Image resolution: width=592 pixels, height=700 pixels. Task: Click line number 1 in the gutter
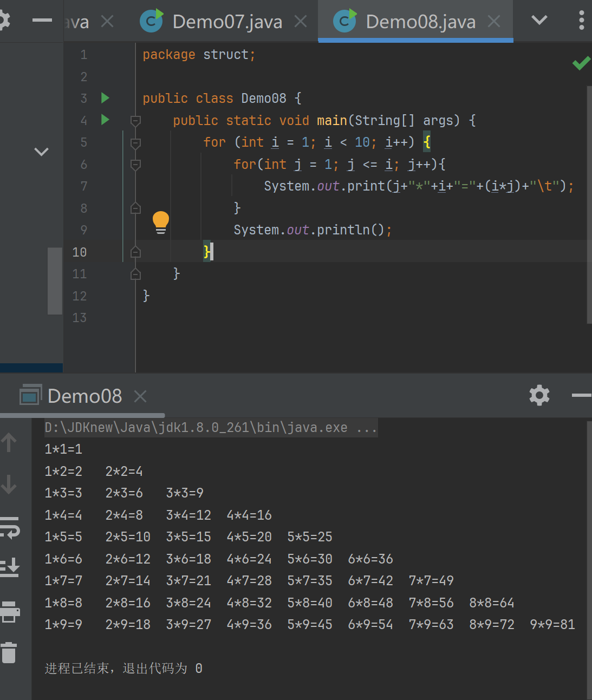click(83, 55)
